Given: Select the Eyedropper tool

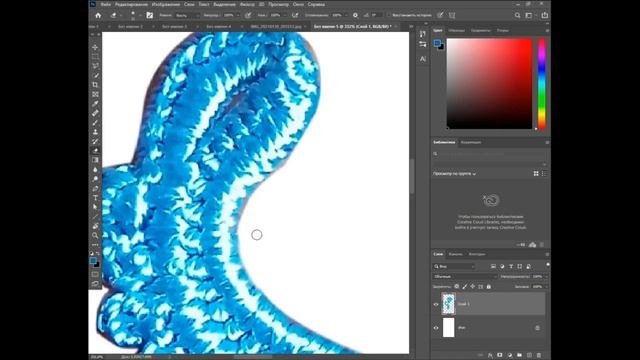Looking at the screenshot, I should 95,104.
